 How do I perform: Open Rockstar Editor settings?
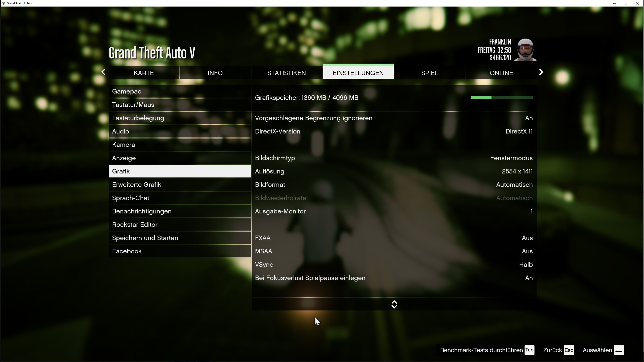tap(180, 224)
